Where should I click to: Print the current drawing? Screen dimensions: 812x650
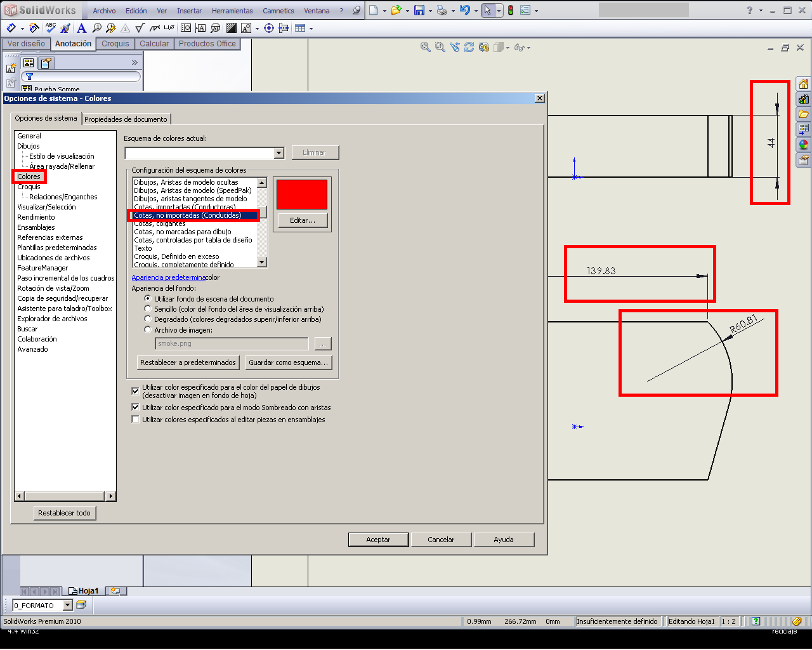[x=442, y=11]
